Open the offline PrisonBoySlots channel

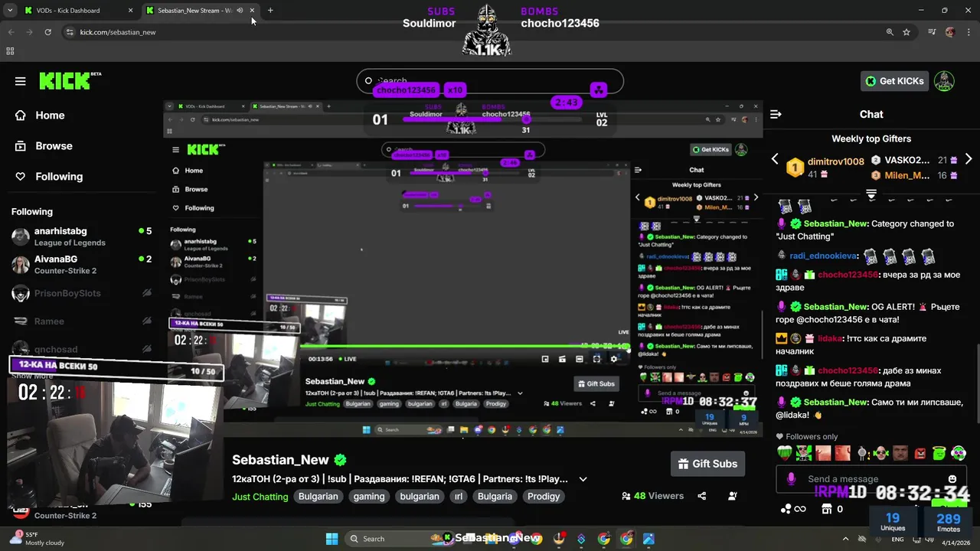pos(80,293)
